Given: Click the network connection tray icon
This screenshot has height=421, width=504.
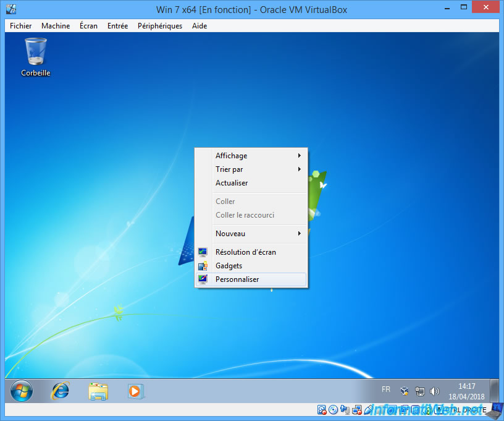Looking at the screenshot, I should click(x=419, y=391).
